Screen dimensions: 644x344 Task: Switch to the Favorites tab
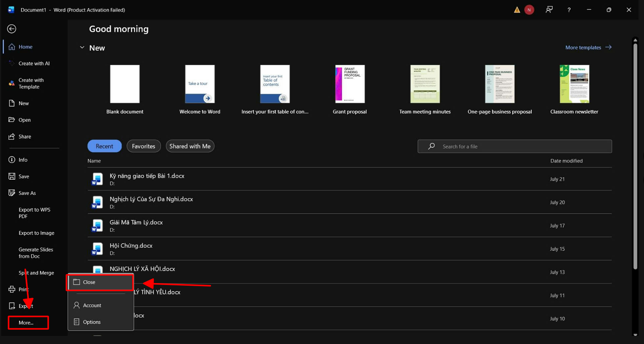tap(144, 146)
